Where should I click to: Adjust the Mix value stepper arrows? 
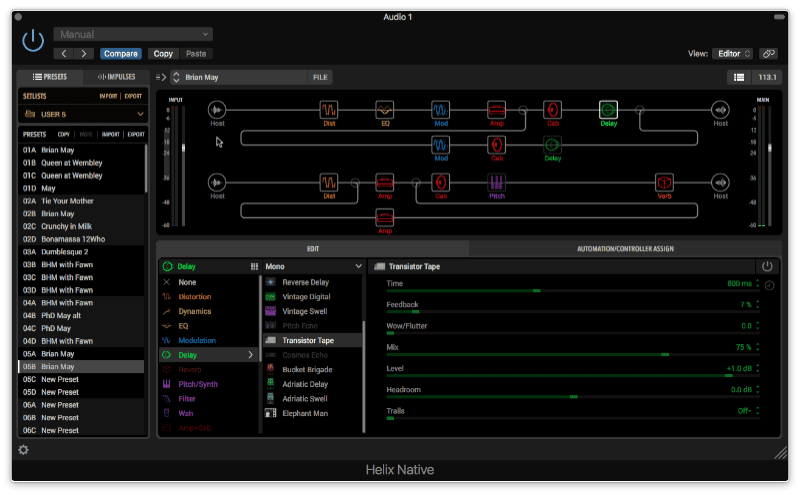pyautogui.click(x=758, y=347)
